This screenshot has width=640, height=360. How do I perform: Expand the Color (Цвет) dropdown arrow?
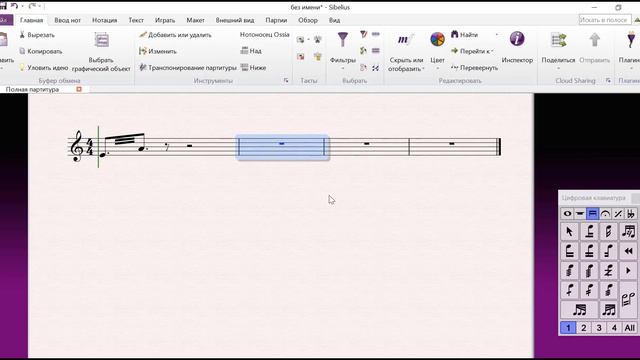[x=437, y=68]
